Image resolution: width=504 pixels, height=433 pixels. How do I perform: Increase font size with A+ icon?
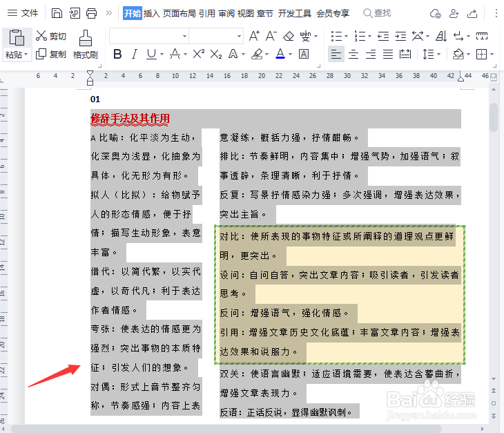point(254,36)
